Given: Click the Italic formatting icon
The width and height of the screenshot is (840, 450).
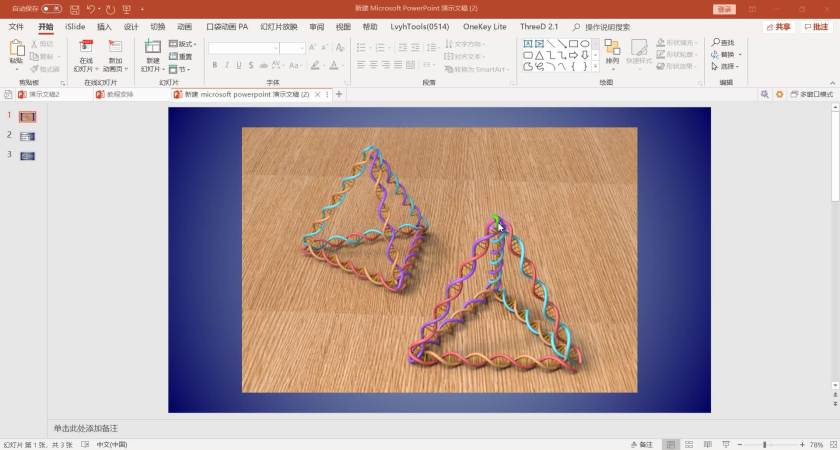Looking at the screenshot, I should tap(227, 65).
